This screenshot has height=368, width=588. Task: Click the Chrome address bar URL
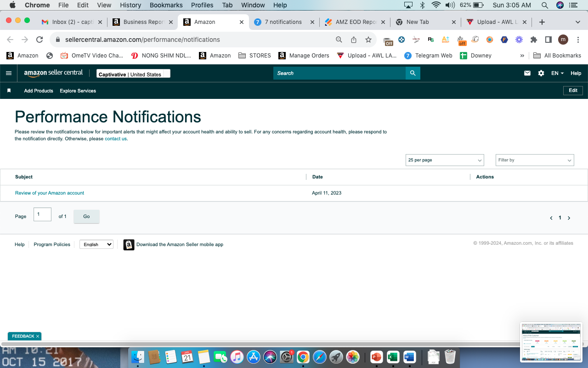[x=142, y=40]
